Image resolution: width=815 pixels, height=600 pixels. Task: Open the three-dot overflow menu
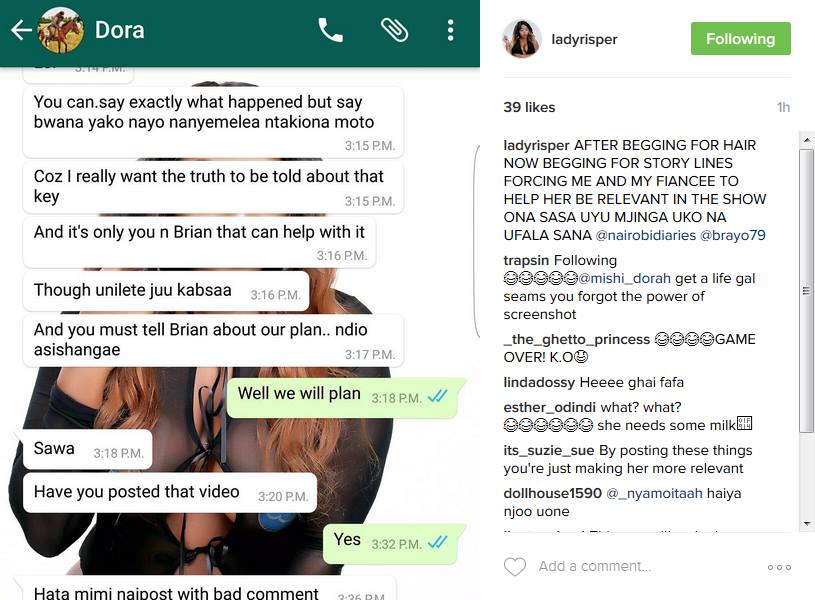tap(451, 30)
